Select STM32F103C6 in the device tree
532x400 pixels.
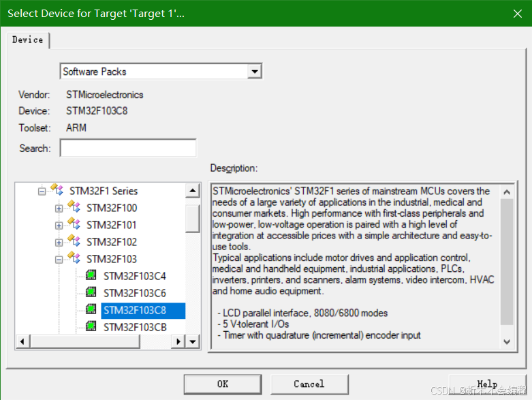pyautogui.click(x=135, y=293)
